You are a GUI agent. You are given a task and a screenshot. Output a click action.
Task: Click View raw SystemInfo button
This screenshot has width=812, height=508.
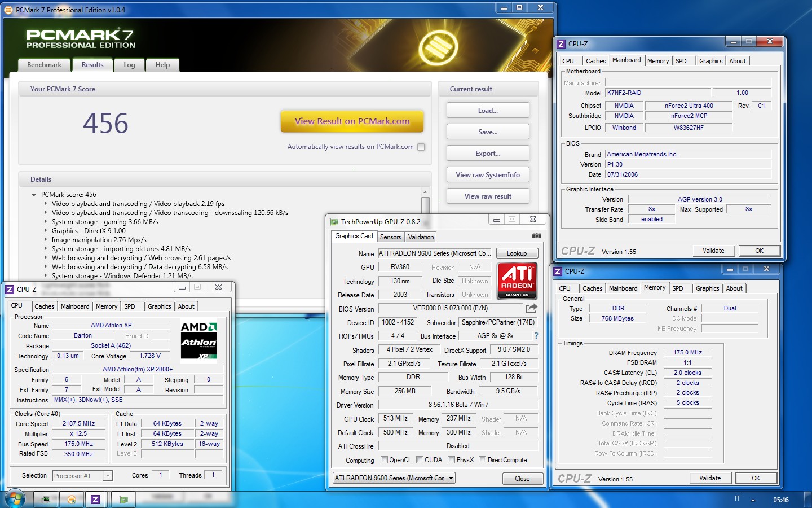click(x=488, y=174)
